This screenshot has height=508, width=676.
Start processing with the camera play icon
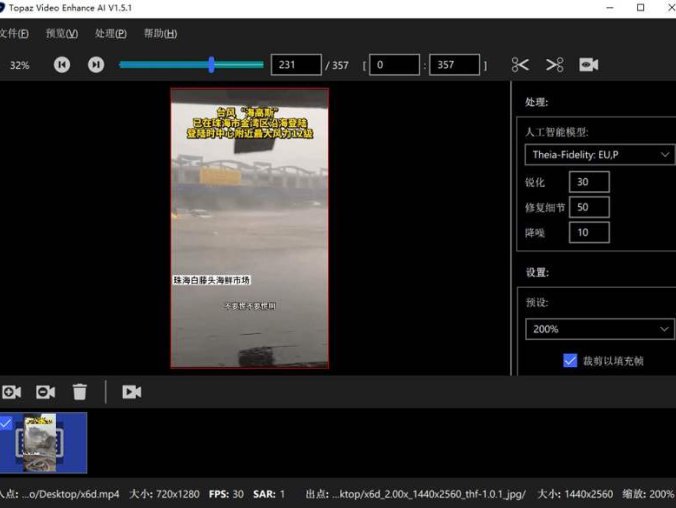point(131,392)
